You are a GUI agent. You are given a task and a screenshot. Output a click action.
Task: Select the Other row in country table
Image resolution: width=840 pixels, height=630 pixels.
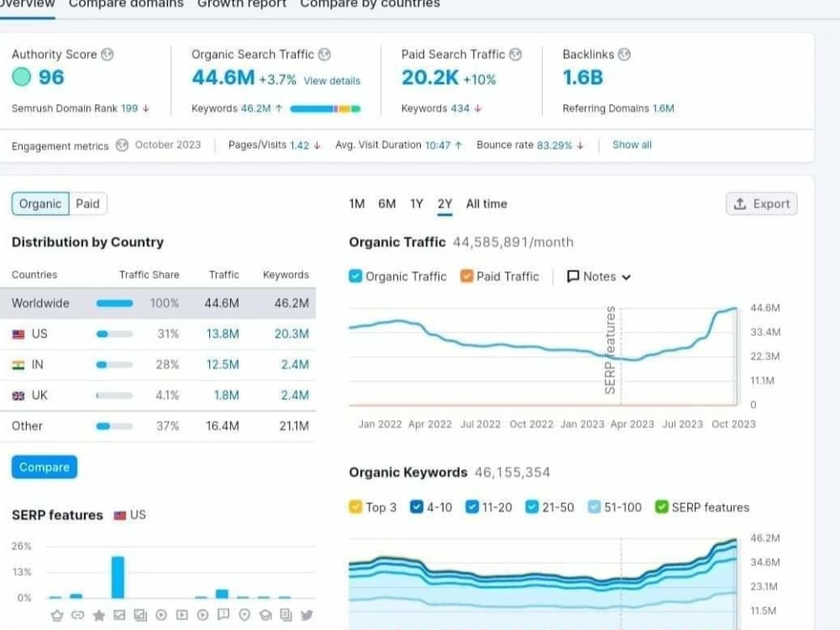[x=158, y=427]
